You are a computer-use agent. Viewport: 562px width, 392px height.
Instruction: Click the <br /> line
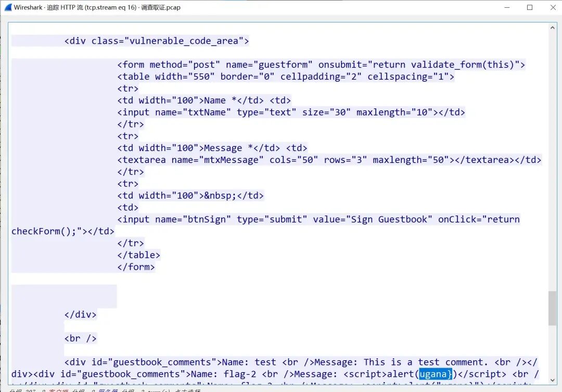pyautogui.click(x=80, y=338)
